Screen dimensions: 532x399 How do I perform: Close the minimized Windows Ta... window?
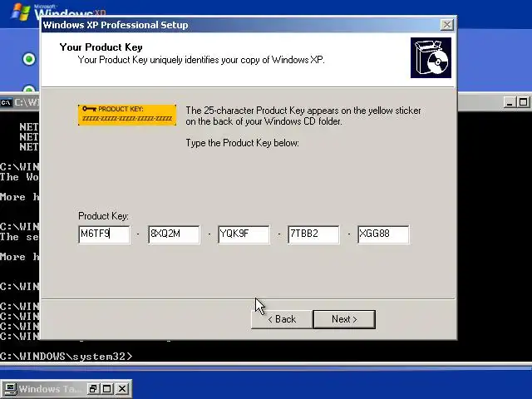tap(122, 389)
